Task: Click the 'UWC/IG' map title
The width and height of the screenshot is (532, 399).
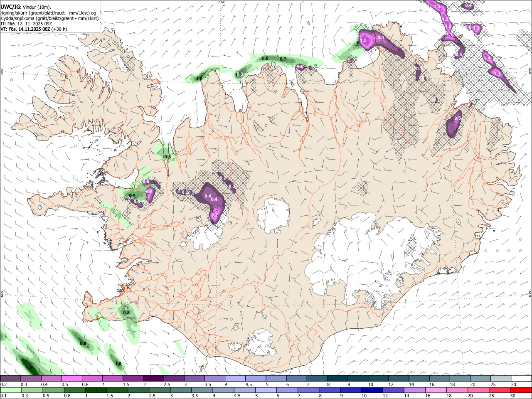Action: coord(10,7)
